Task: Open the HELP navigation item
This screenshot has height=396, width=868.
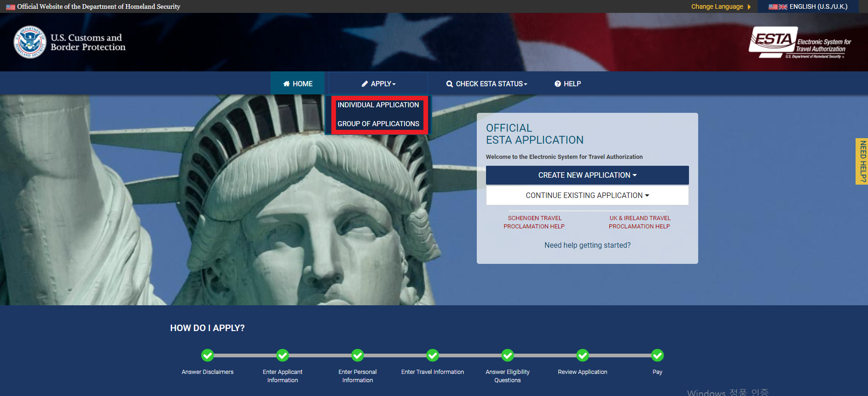Action: [x=568, y=84]
